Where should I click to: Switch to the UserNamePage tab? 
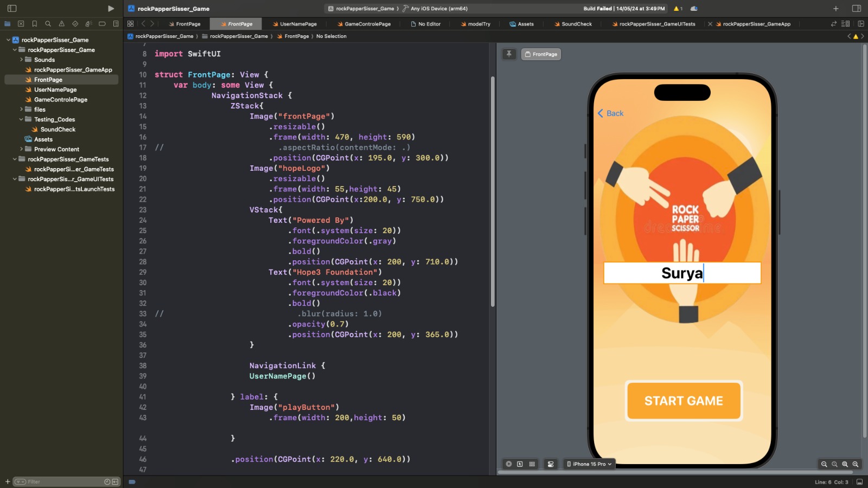point(295,24)
